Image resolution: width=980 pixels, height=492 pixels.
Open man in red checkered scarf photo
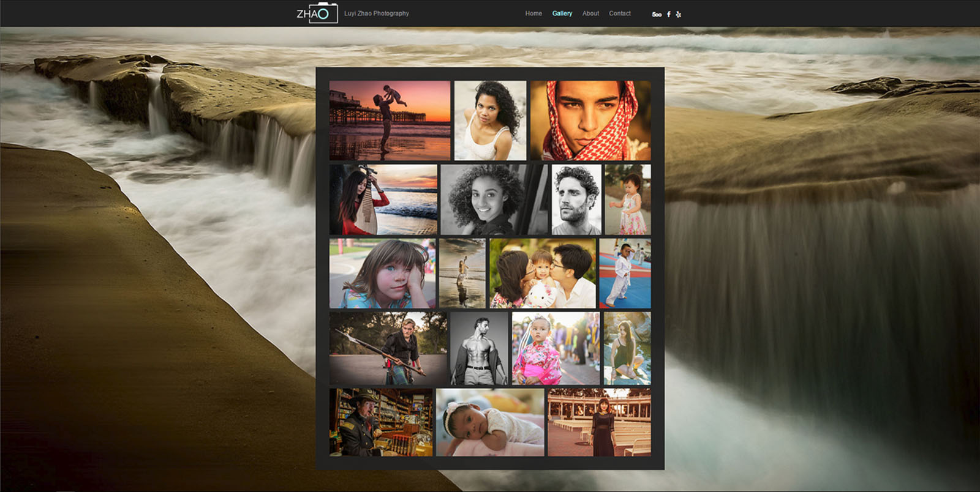[x=590, y=121]
